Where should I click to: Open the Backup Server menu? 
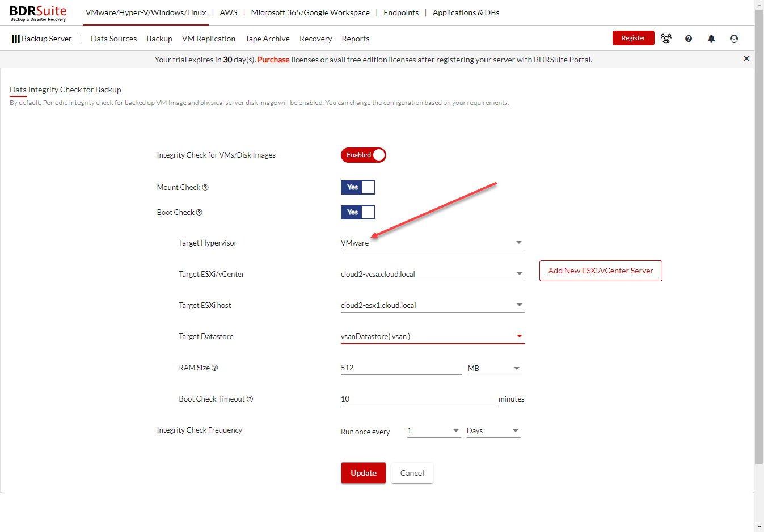47,39
